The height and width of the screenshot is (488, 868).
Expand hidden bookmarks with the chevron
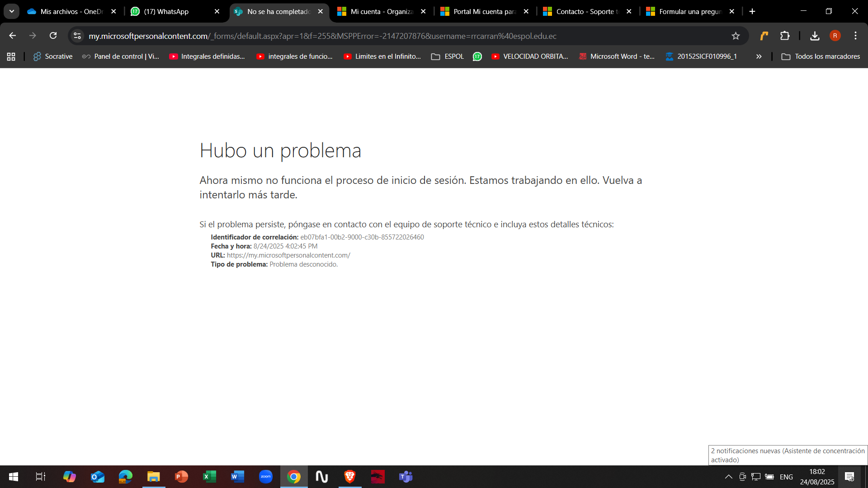[x=759, y=56]
